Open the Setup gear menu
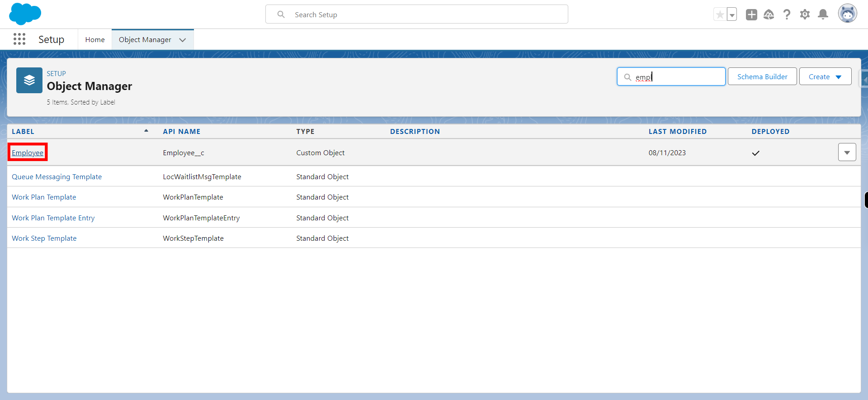The image size is (868, 400). [805, 14]
